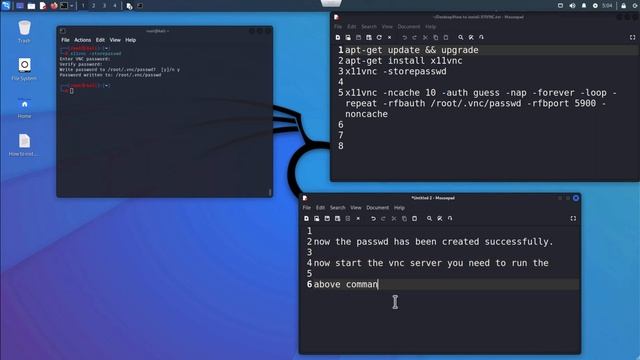Open the File System desktop icon
Image resolution: width=640 pixels, height=360 pixels.
(x=24, y=69)
